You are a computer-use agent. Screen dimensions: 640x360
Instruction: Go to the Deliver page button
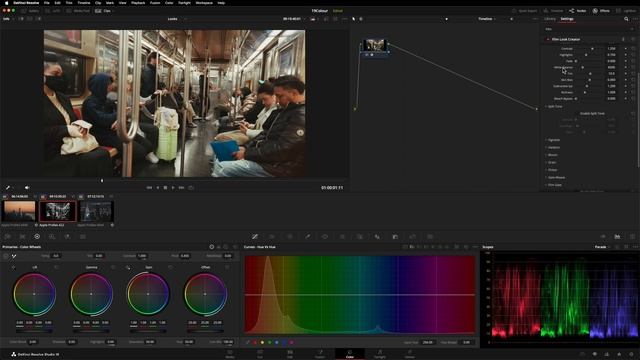click(x=410, y=354)
